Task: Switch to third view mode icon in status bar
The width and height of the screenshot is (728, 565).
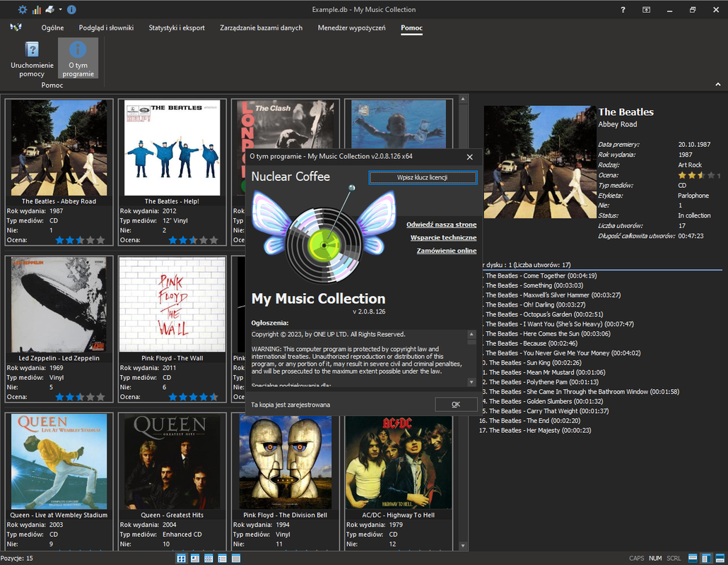Action: point(209,558)
